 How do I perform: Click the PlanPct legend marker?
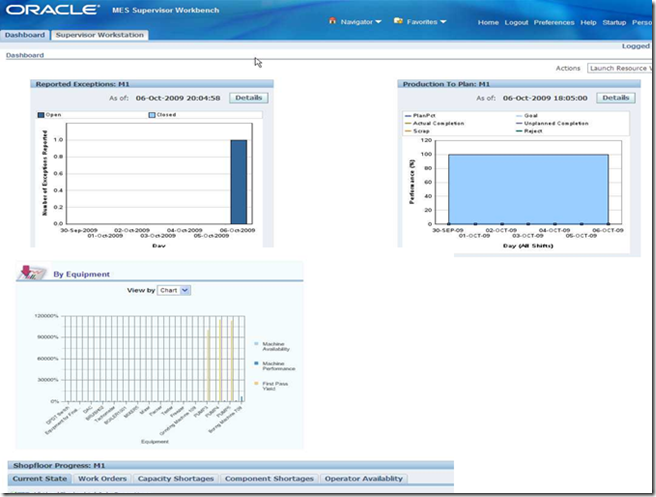coord(408,115)
